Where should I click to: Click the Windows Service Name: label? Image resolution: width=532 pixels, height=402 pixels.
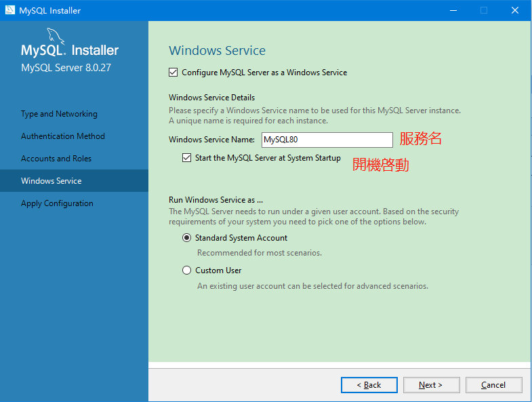pyautogui.click(x=211, y=140)
